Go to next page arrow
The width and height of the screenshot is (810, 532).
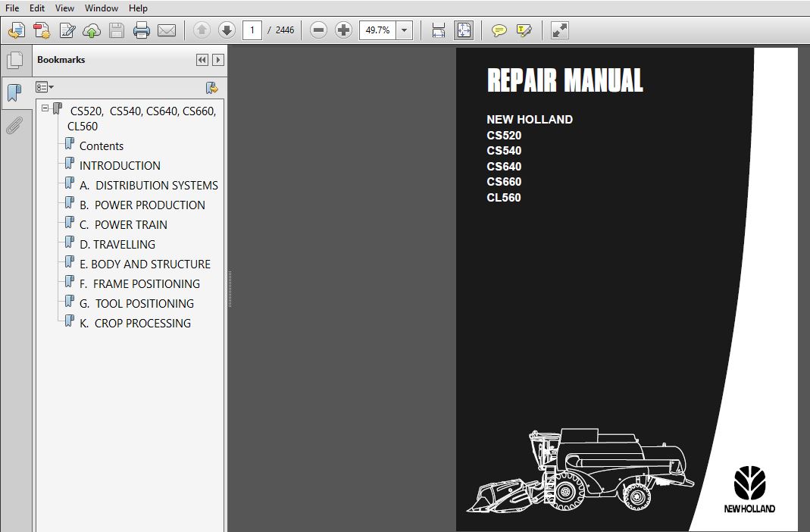coord(227,30)
